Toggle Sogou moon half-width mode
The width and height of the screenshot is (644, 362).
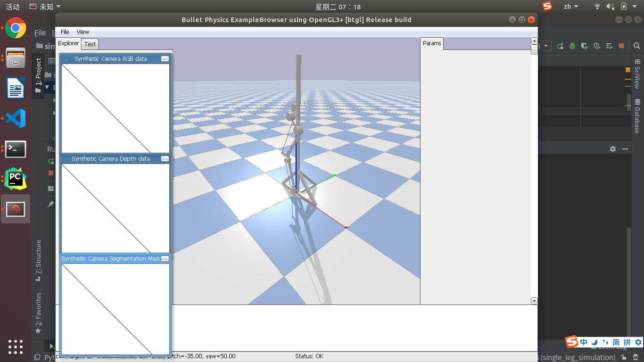(x=594, y=342)
